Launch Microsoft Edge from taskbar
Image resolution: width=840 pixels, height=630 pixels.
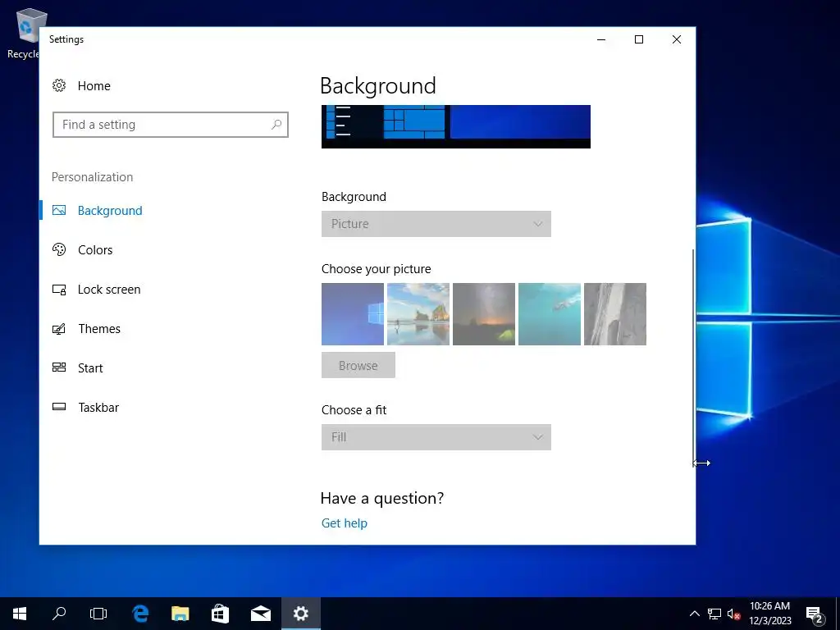140,614
